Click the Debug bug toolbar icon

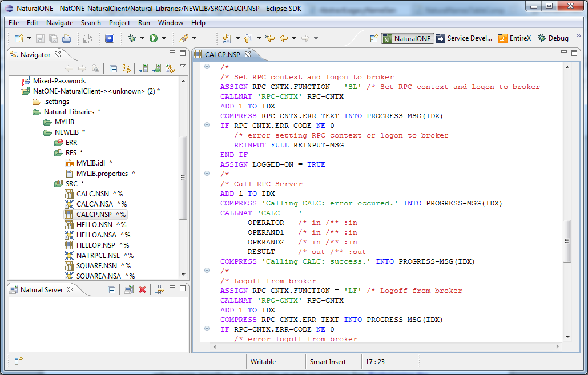[132, 38]
